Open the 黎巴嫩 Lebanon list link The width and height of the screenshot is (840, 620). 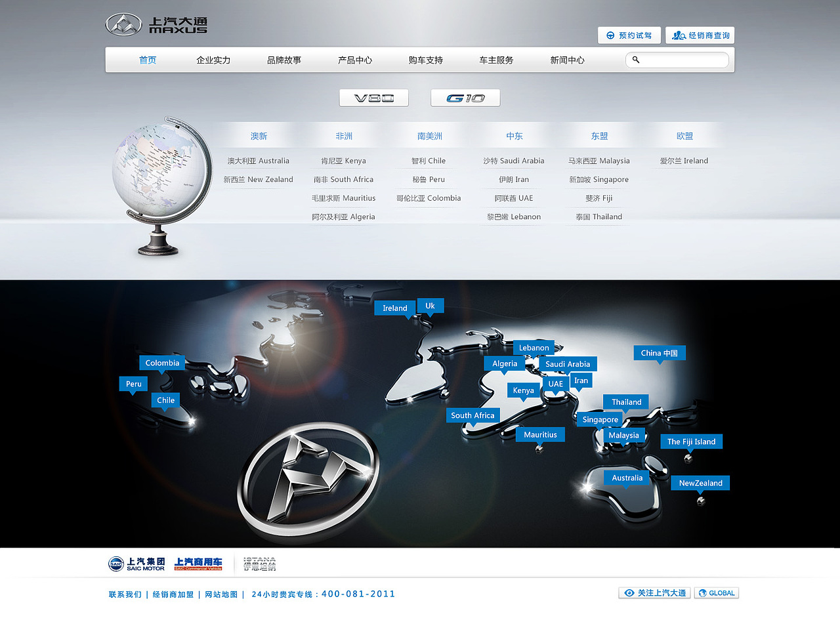pos(514,217)
